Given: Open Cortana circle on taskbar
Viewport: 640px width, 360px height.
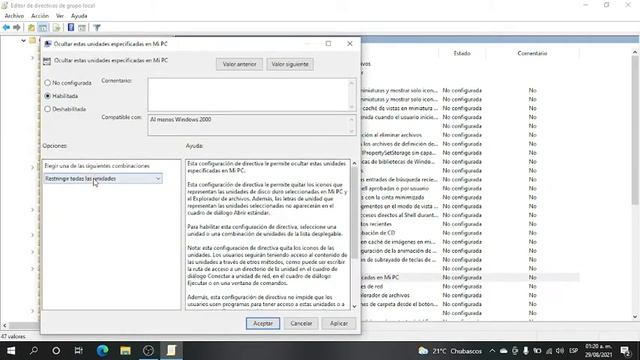Looking at the screenshot, I should pos(56,351).
